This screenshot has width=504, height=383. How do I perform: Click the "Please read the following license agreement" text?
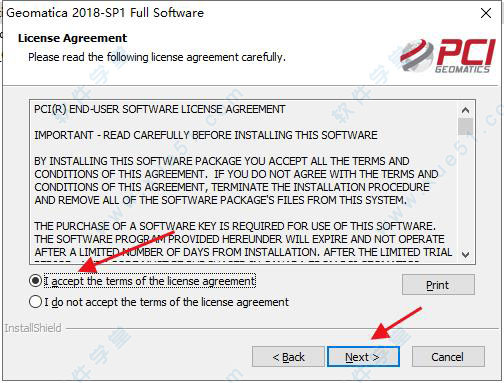point(157,57)
